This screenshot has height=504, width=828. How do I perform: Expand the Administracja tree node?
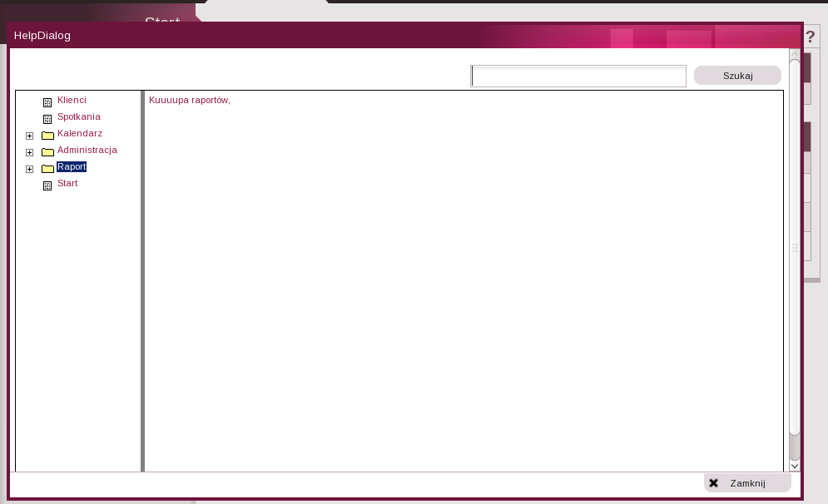pos(30,152)
